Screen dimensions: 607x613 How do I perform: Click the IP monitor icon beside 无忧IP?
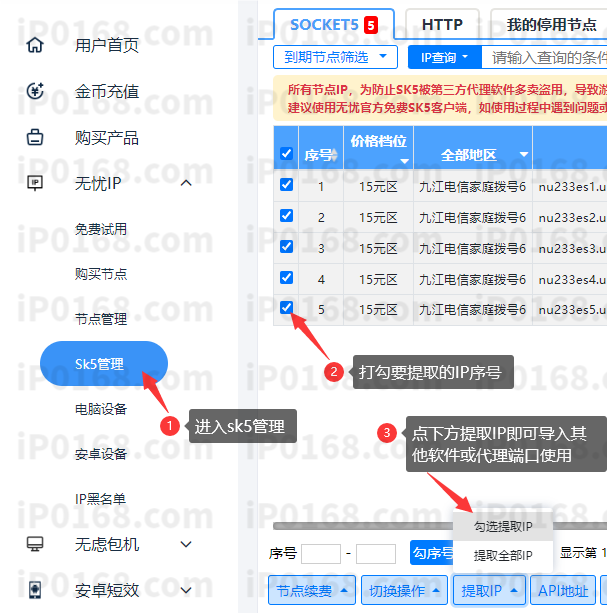(x=35, y=183)
